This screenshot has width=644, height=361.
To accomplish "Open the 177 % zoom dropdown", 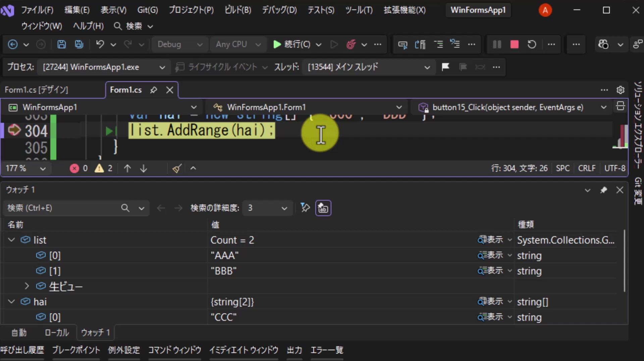I will [26, 168].
